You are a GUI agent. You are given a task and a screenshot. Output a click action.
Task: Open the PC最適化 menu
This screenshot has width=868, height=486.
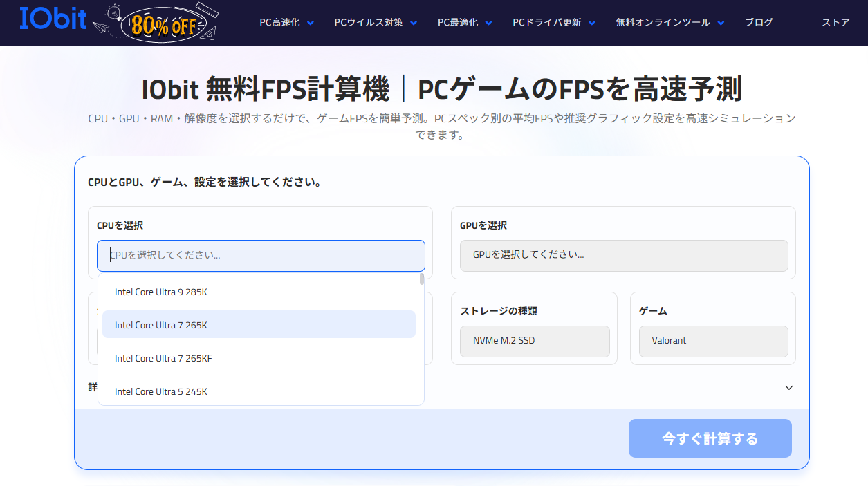coord(458,22)
